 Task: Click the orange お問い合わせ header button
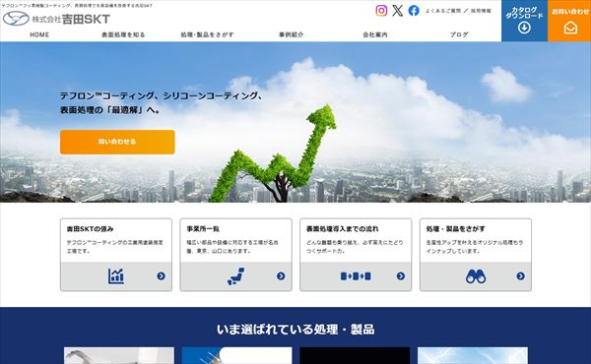click(x=569, y=21)
